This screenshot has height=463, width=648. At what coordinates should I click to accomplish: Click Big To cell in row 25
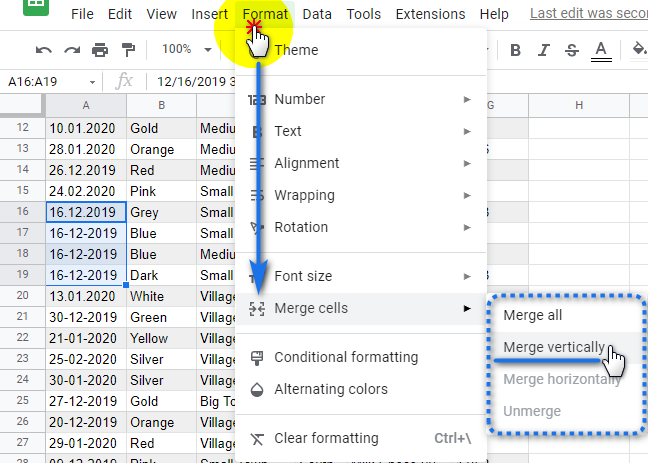coord(216,401)
